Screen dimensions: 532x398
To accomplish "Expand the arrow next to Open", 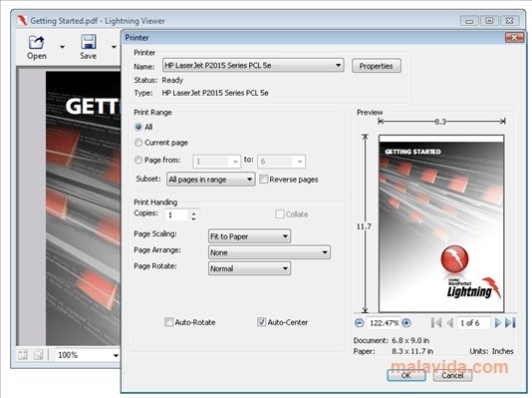I will coord(62,47).
